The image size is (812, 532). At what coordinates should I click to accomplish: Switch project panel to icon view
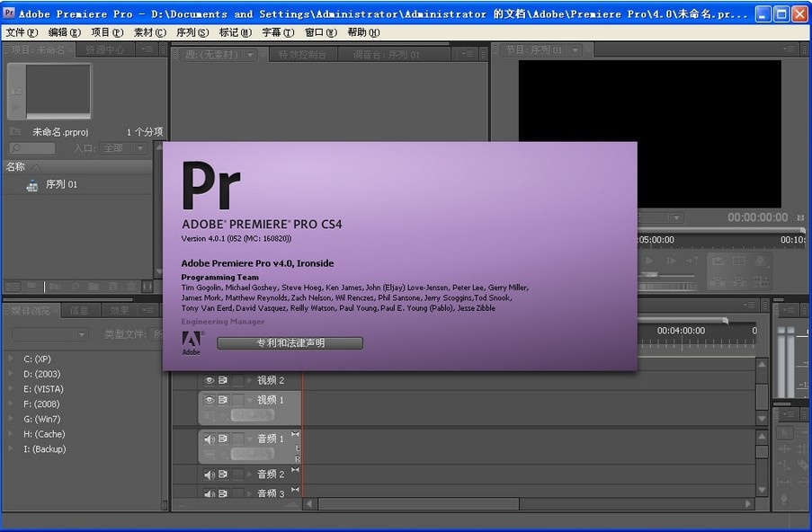(x=32, y=286)
